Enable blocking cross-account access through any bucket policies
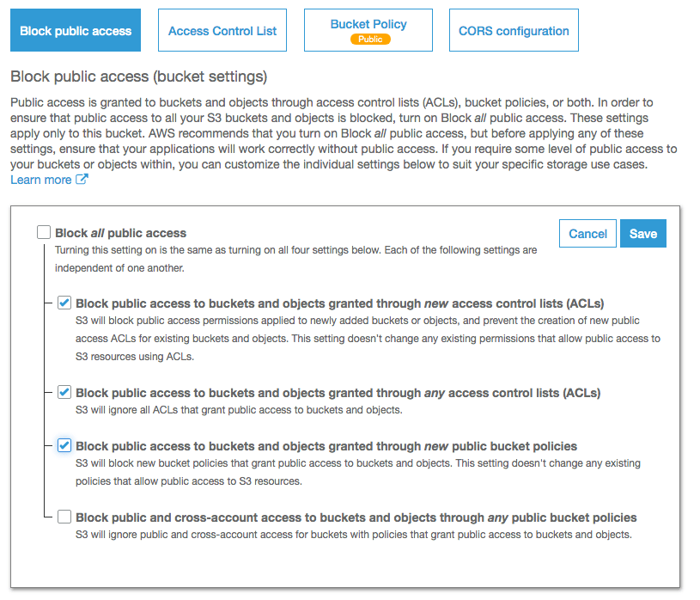The height and width of the screenshot is (600, 700). [x=64, y=517]
